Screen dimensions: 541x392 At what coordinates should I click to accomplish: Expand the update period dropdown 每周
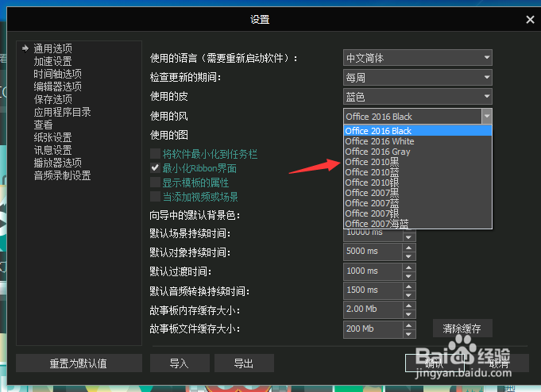[418, 78]
